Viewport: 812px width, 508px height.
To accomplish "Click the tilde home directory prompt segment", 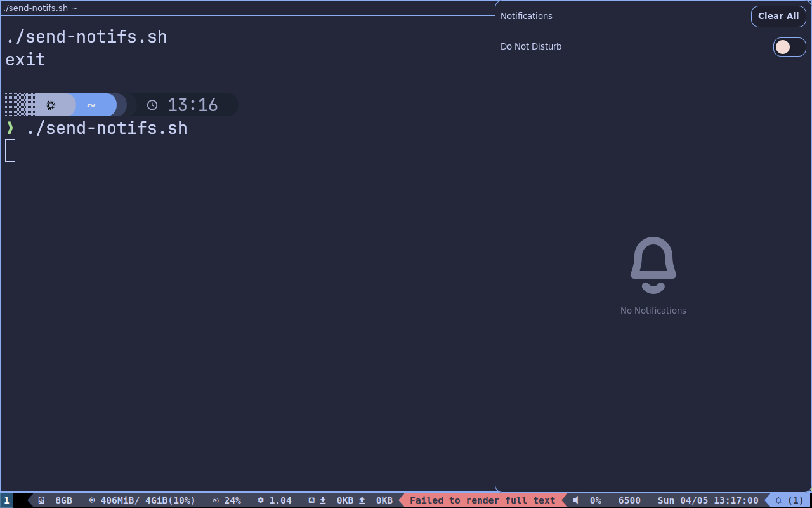I will pyautogui.click(x=91, y=105).
